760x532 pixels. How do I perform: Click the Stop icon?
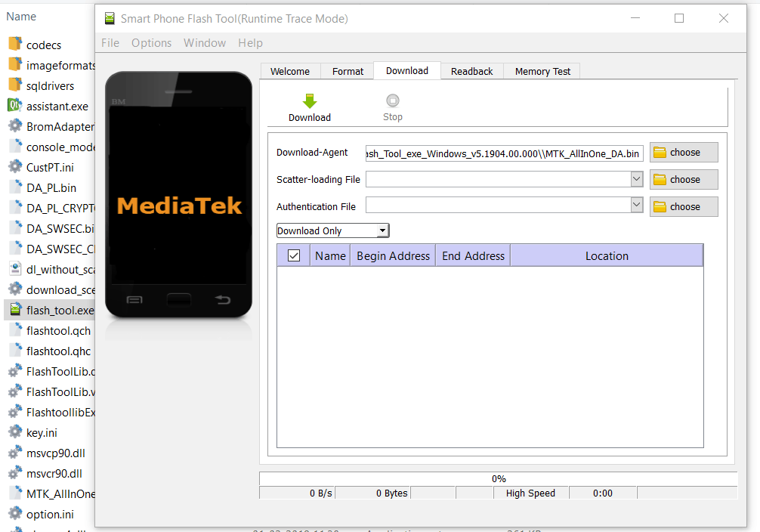click(x=392, y=102)
